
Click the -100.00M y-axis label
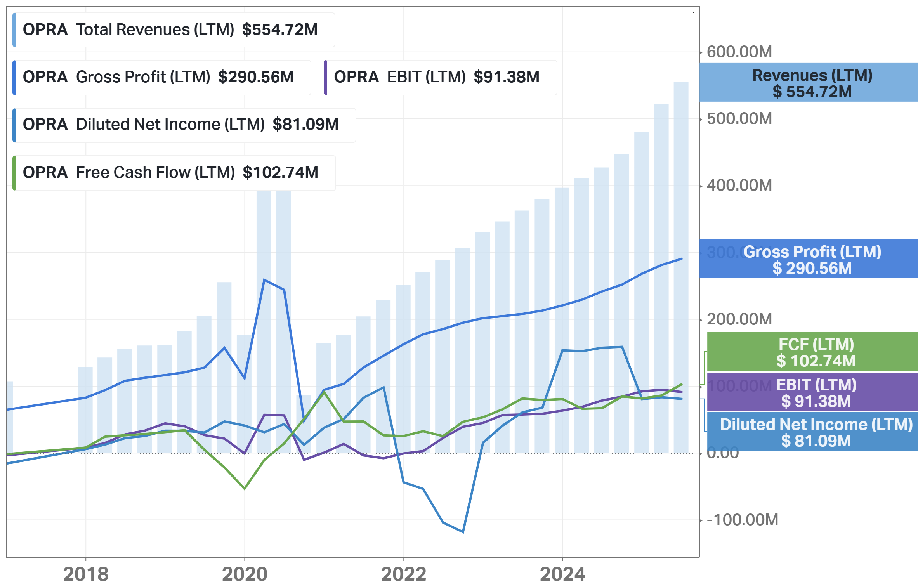tap(742, 520)
